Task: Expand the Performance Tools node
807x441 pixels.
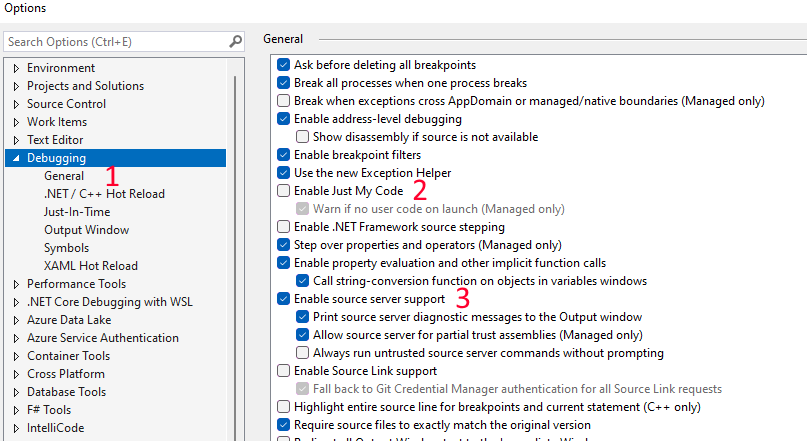Action: pos(16,284)
